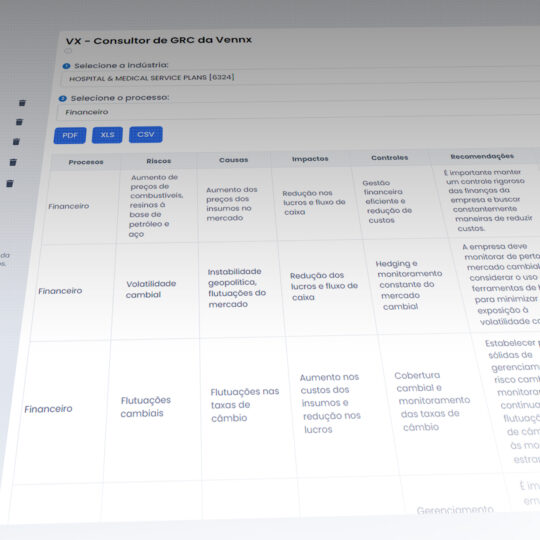Click the 'Selecione o processo:' label
This screenshot has width=540, height=540.
pyautogui.click(x=120, y=98)
